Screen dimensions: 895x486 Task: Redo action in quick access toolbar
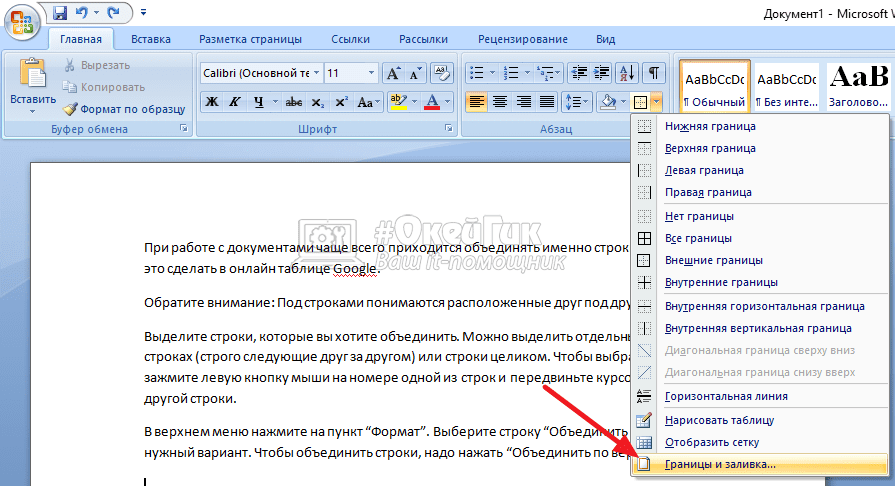(114, 12)
